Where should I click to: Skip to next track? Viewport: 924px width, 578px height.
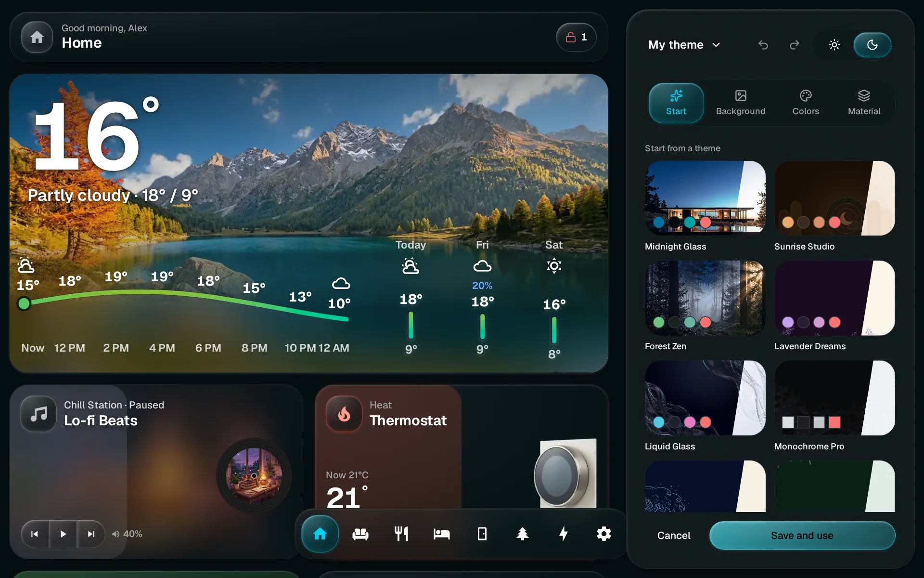[91, 534]
